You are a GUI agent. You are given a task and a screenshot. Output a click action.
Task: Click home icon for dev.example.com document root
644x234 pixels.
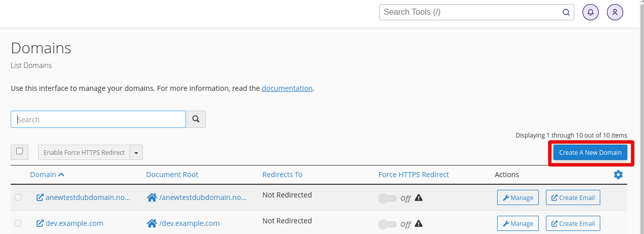(151, 223)
